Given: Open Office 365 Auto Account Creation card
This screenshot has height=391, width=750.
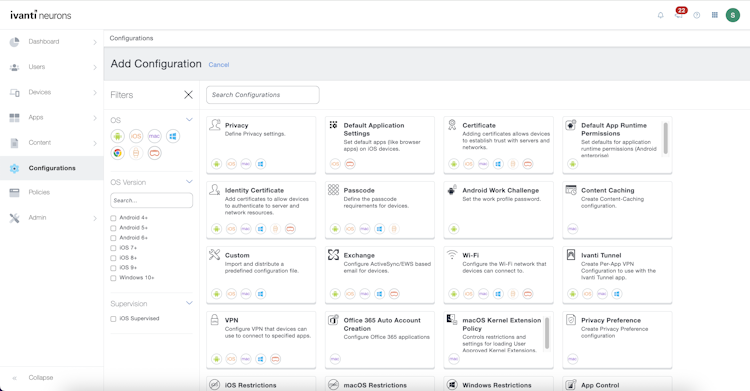Looking at the screenshot, I should point(380,340).
